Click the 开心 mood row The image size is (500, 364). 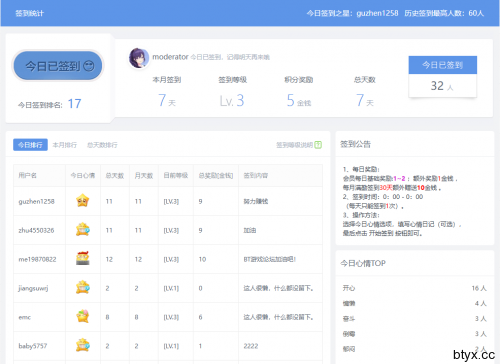pyautogui.click(x=415, y=288)
